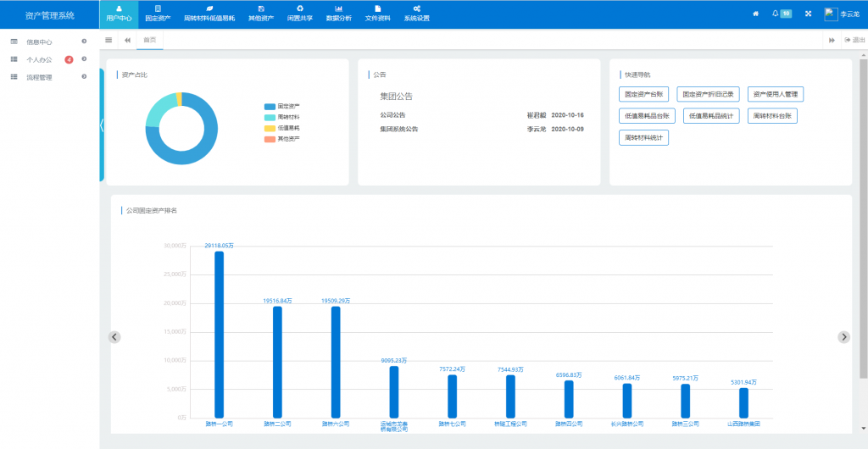Click the 其他资产 orange legend swatch
Viewport: 868px width, 449px height.
click(270, 138)
